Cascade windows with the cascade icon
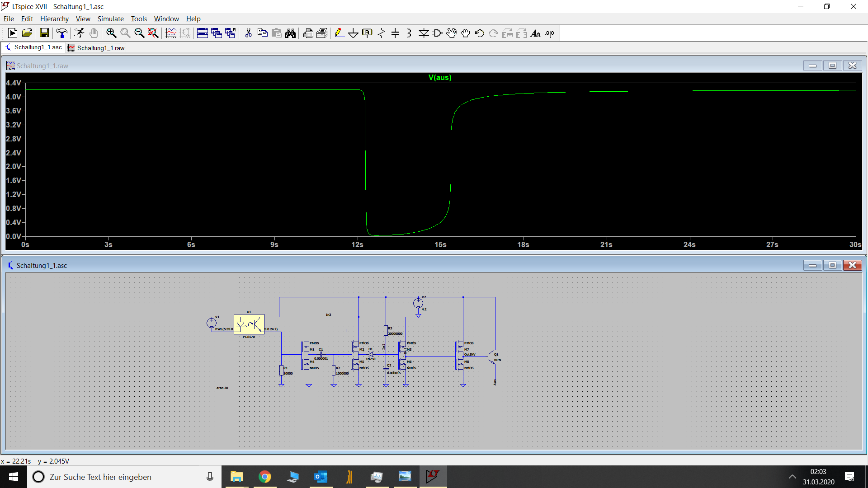Image resolution: width=868 pixels, height=488 pixels. tap(217, 33)
